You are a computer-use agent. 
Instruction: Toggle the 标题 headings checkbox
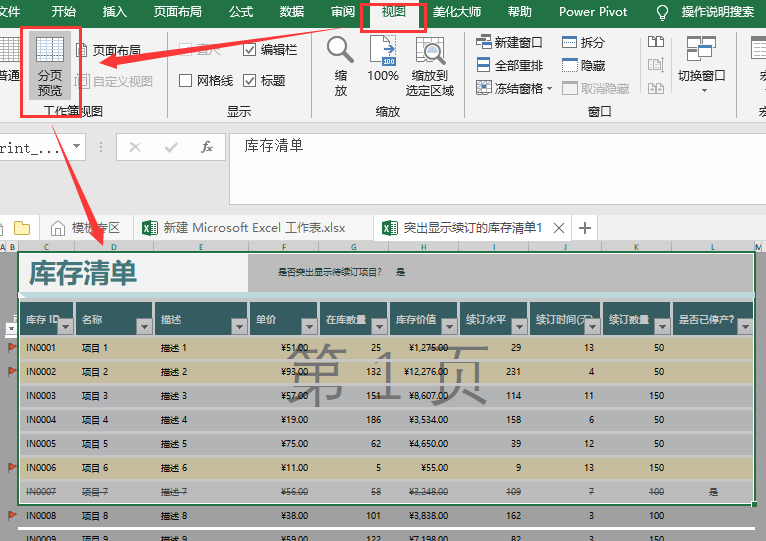point(249,81)
